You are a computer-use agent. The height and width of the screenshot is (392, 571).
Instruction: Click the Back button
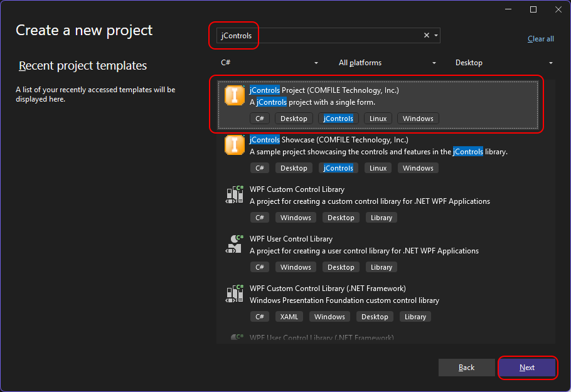coord(467,368)
